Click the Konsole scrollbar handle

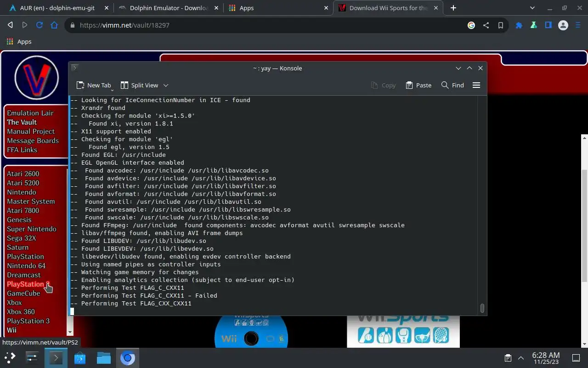(482, 308)
